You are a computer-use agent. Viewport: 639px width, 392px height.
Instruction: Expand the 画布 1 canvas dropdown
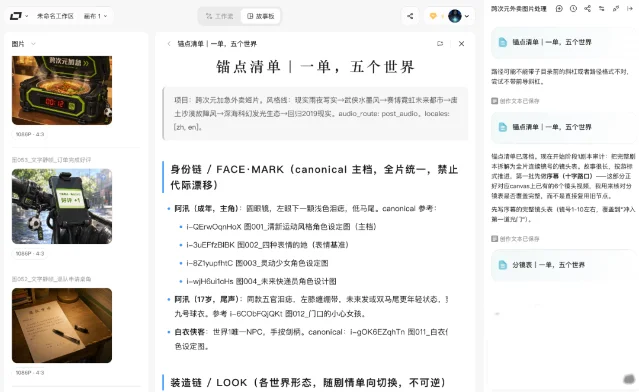pyautogui.click(x=95, y=16)
